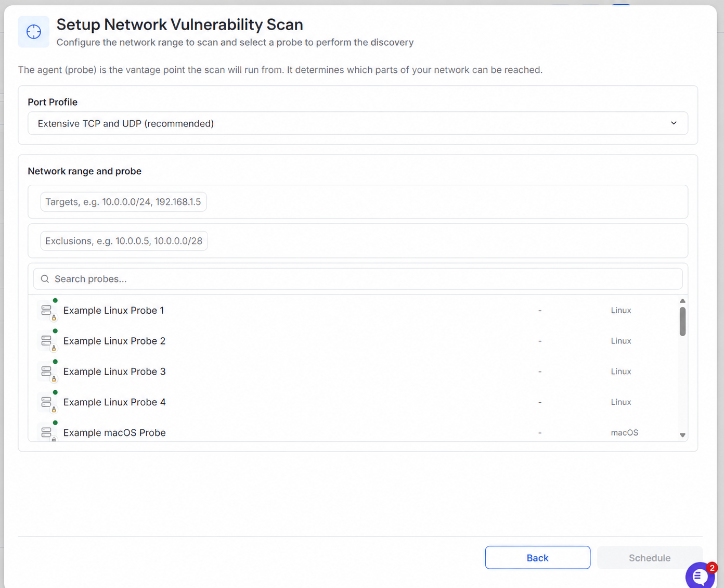This screenshot has width=724, height=588.
Task: Click macOS label in probe list
Action: click(624, 432)
